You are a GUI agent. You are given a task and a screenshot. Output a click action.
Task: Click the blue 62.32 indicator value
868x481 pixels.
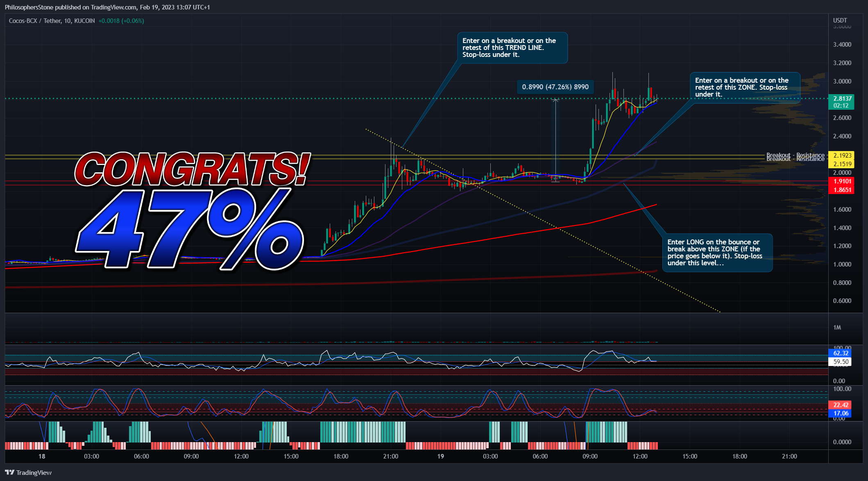click(x=841, y=353)
